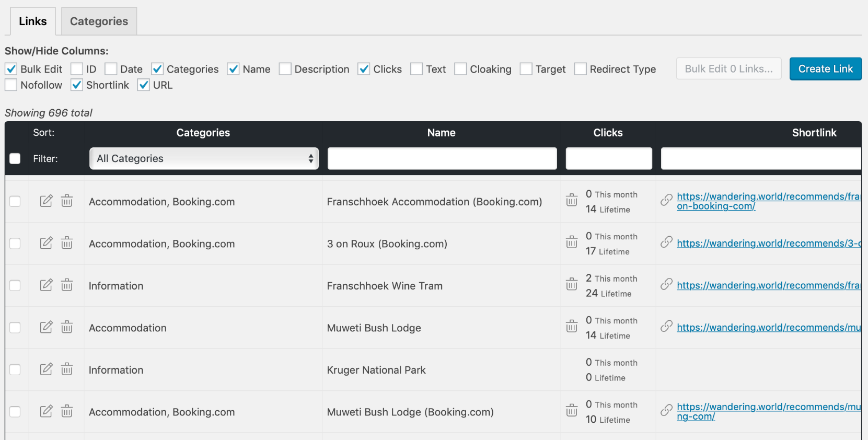Select the Kruger National Park row checkbox
Image resolution: width=868 pixels, height=440 pixels.
tap(15, 369)
